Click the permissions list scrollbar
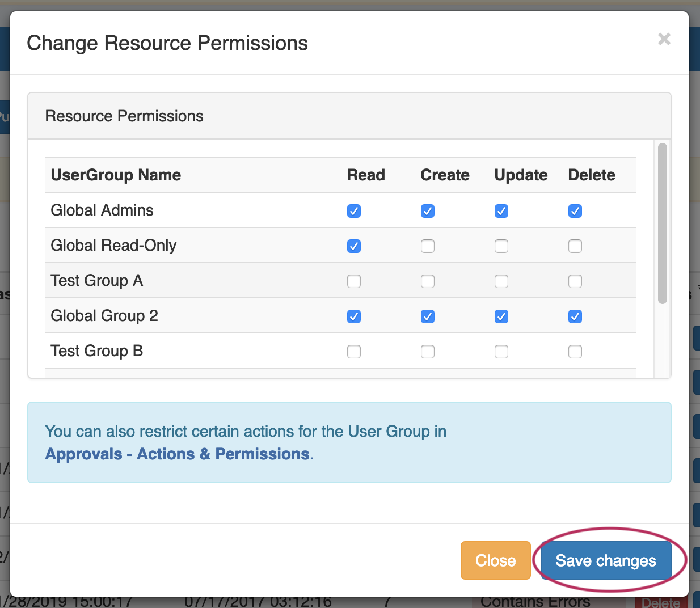This screenshot has height=608, width=700. (x=662, y=223)
